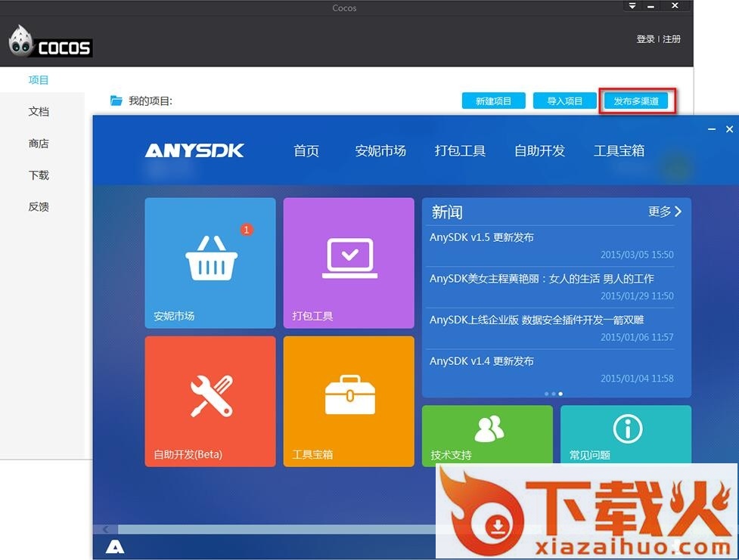Open the AnySDK v1.5 更新发布 news item
The height and width of the screenshot is (560, 739).
[482, 237]
